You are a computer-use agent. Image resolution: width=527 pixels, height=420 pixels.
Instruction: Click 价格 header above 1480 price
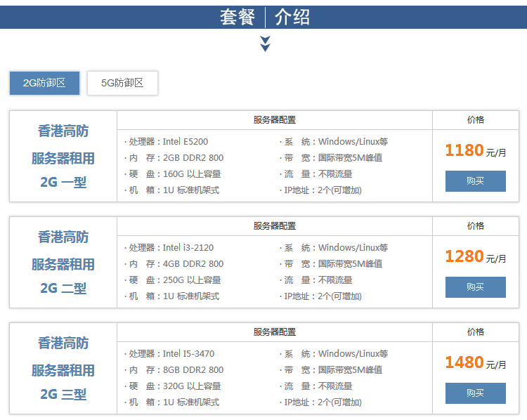coord(476,332)
